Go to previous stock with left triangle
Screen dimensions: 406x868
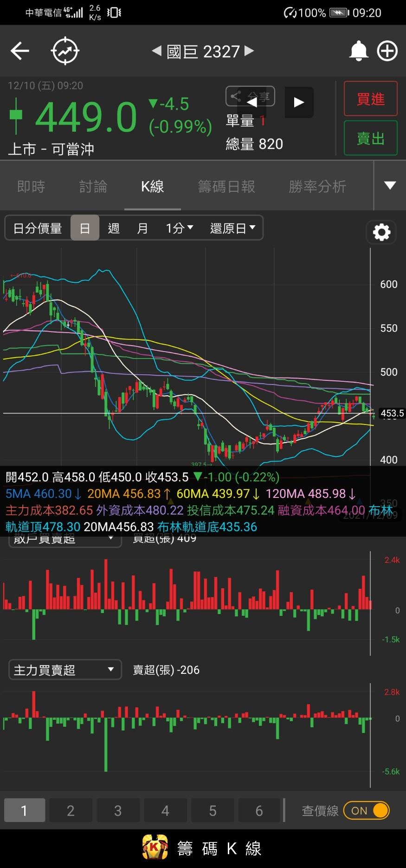click(157, 51)
